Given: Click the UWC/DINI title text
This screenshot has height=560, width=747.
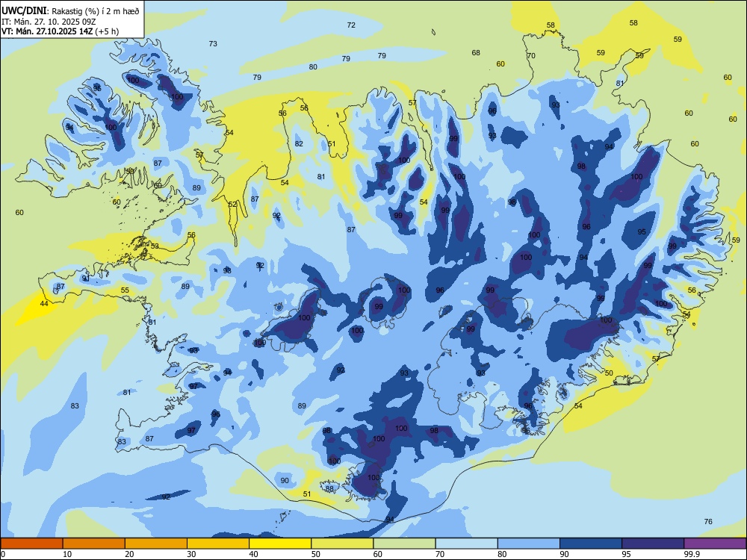Looking at the screenshot, I should click(24, 10).
